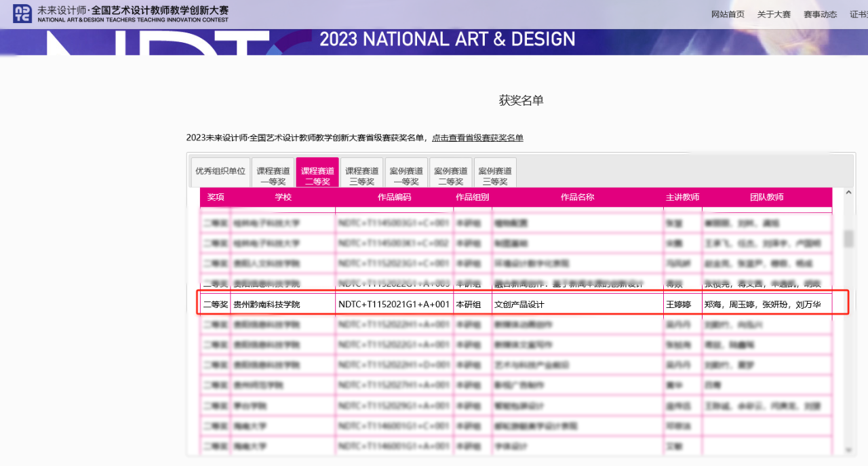Click the table's vertical scrollbar thumb

[848, 239]
